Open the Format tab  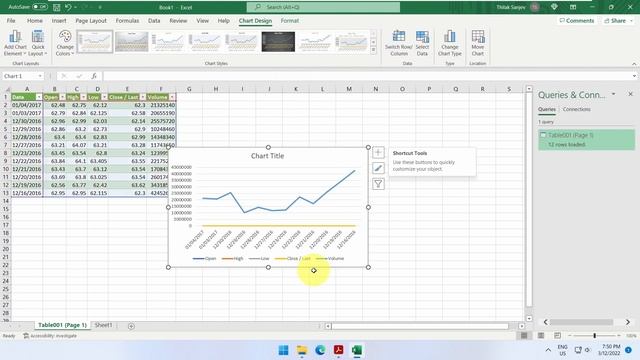click(x=289, y=20)
